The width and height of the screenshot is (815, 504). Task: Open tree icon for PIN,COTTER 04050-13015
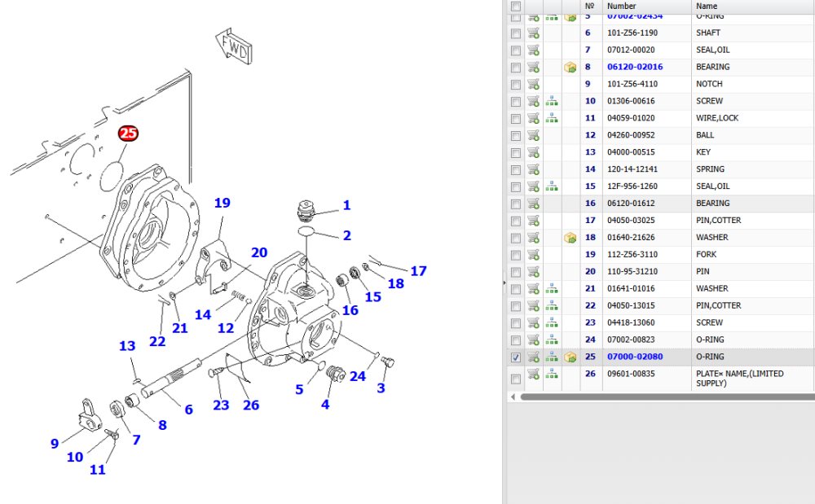pyautogui.click(x=552, y=305)
